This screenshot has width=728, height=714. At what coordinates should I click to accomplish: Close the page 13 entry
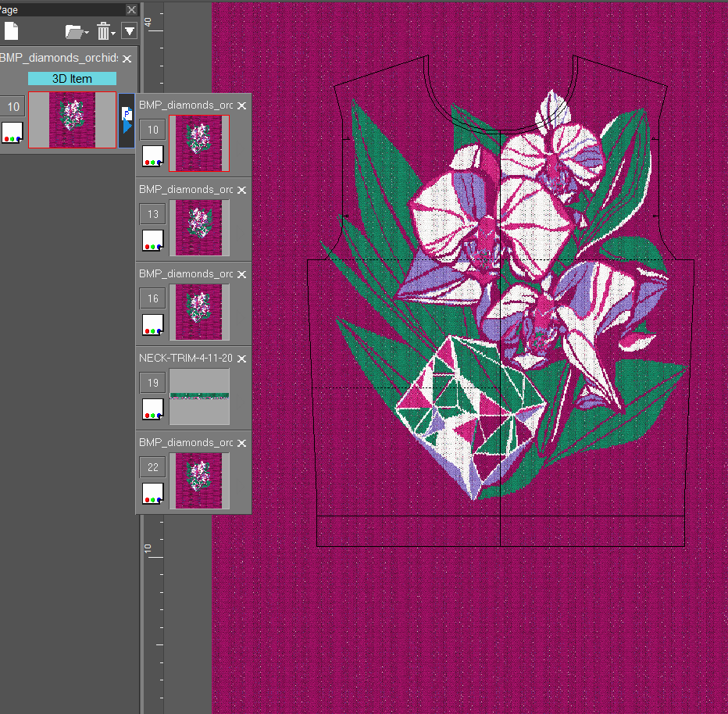(x=242, y=190)
